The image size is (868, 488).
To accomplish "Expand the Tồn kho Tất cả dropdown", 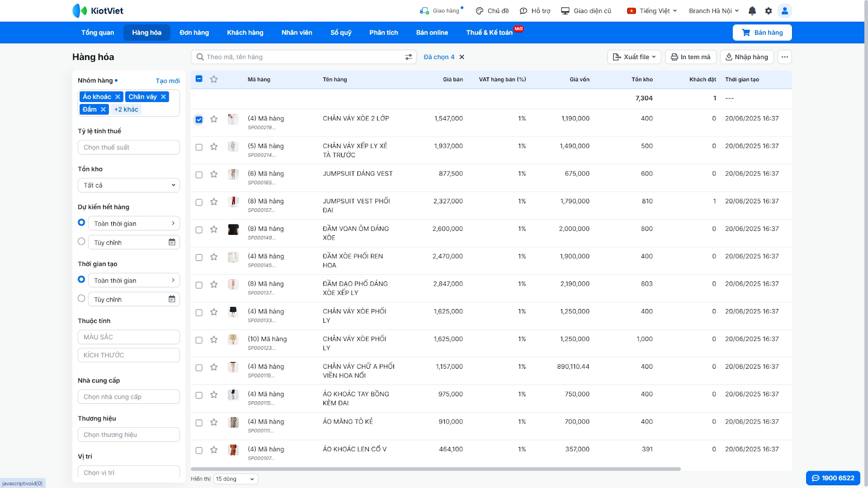I will tap(129, 185).
